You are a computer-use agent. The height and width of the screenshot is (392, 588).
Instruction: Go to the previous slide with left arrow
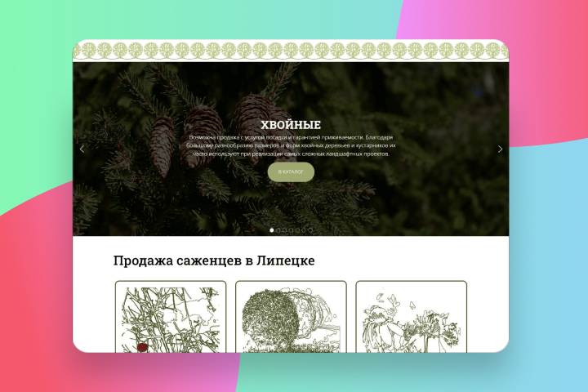(82, 149)
